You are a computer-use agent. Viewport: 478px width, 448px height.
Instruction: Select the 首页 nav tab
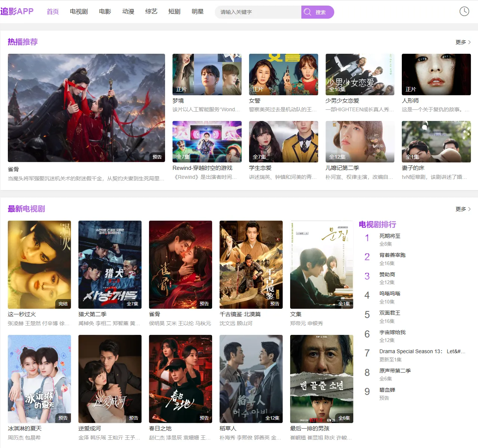(53, 12)
